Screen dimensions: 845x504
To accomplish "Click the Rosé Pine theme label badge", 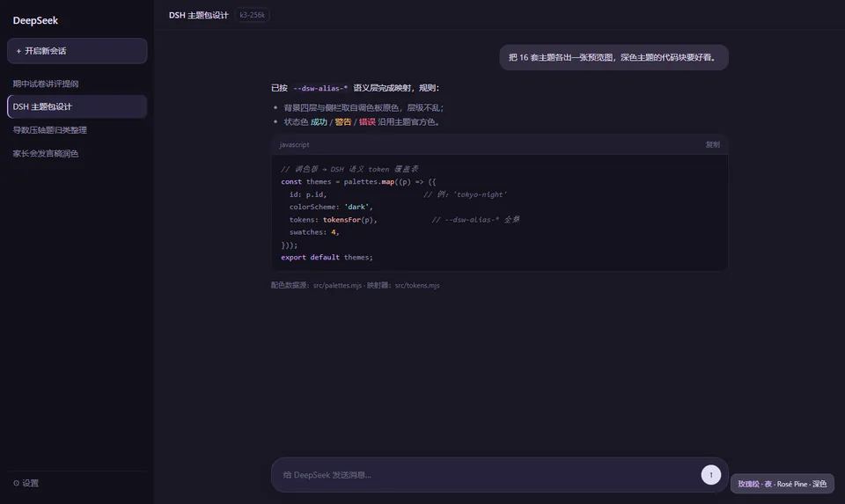I will 782,484.
